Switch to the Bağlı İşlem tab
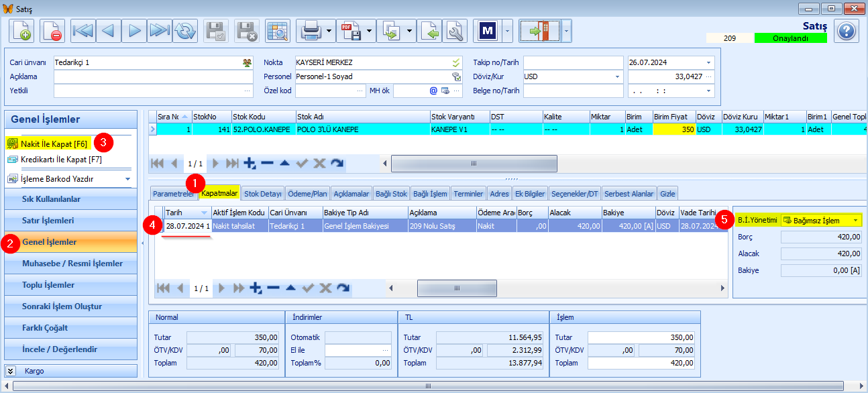The width and height of the screenshot is (868, 393). [x=430, y=194]
